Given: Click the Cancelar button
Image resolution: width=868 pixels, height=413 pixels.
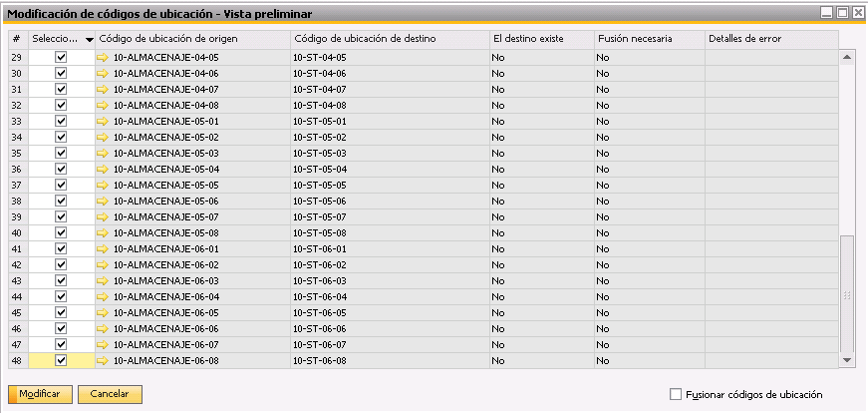Looking at the screenshot, I should 110,394.
